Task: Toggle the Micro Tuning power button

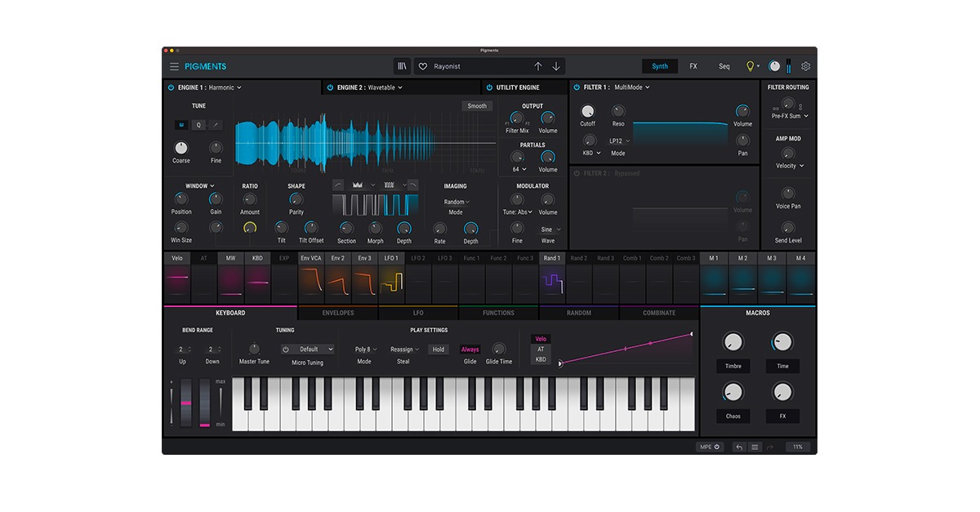Action: coord(286,349)
